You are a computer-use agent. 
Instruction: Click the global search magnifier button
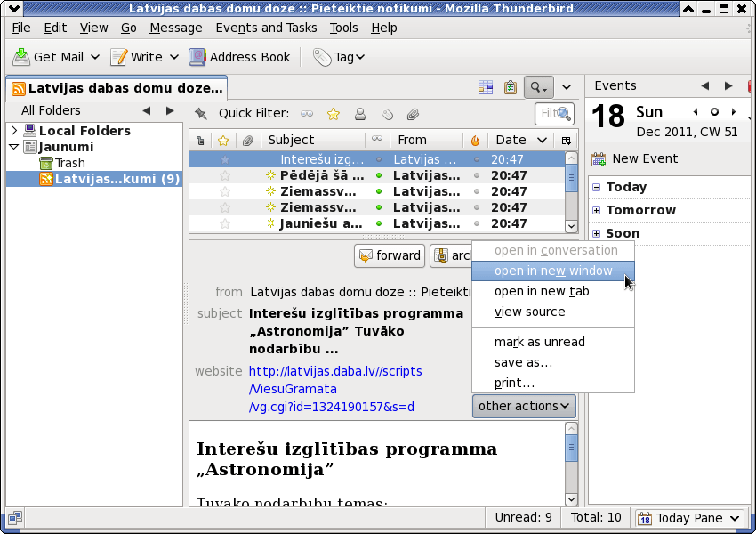click(x=539, y=87)
